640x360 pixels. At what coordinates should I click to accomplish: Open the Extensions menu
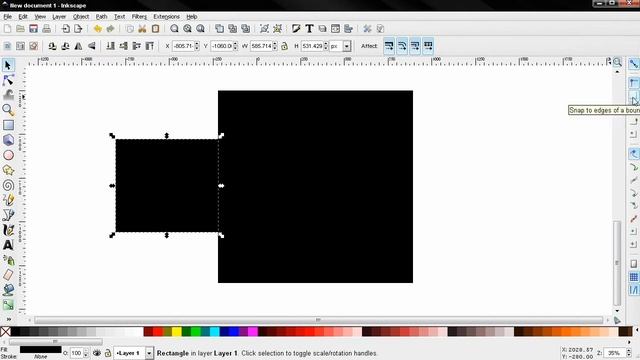click(166, 17)
